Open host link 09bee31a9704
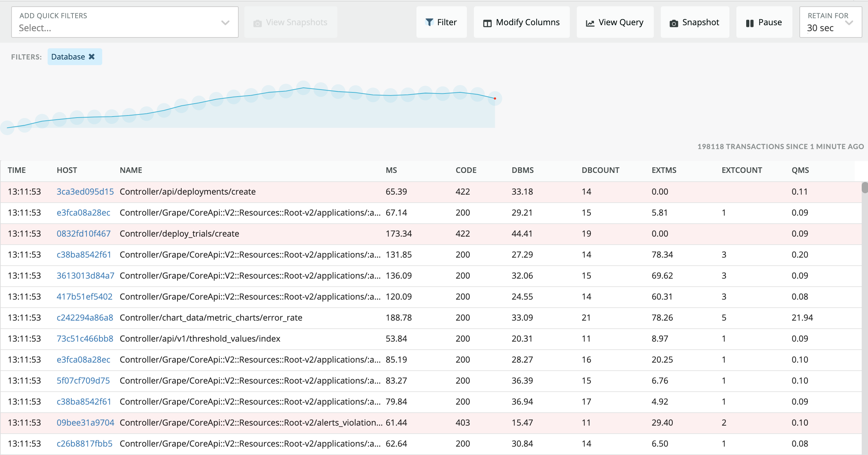Screen dimensions: 868x455 point(85,423)
